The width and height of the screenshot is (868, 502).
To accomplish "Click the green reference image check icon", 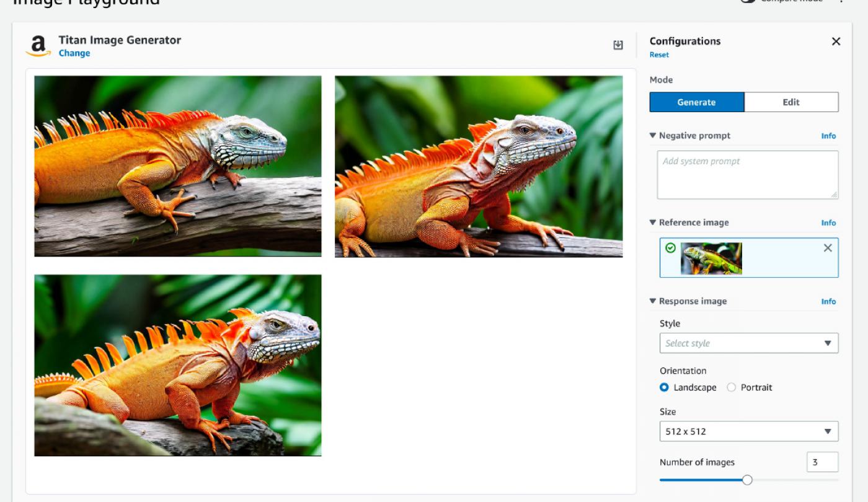I will click(x=670, y=248).
